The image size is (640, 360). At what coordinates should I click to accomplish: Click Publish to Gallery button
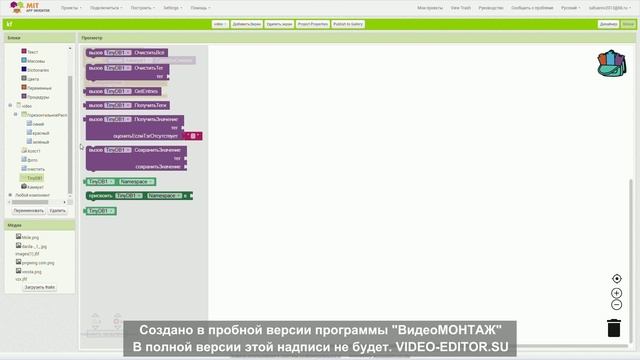348,24
